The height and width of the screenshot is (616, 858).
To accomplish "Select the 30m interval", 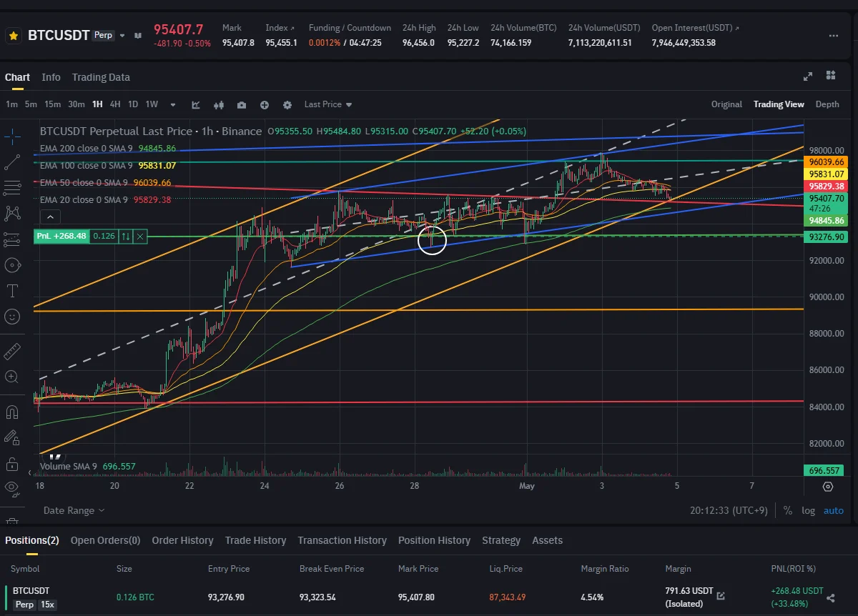I will pyautogui.click(x=76, y=104).
